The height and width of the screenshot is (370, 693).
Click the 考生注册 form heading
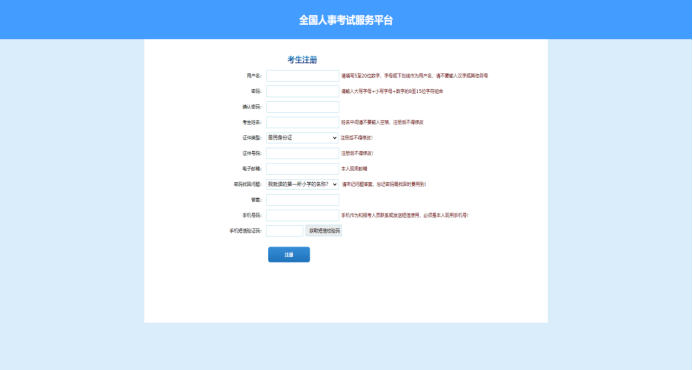coord(302,60)
